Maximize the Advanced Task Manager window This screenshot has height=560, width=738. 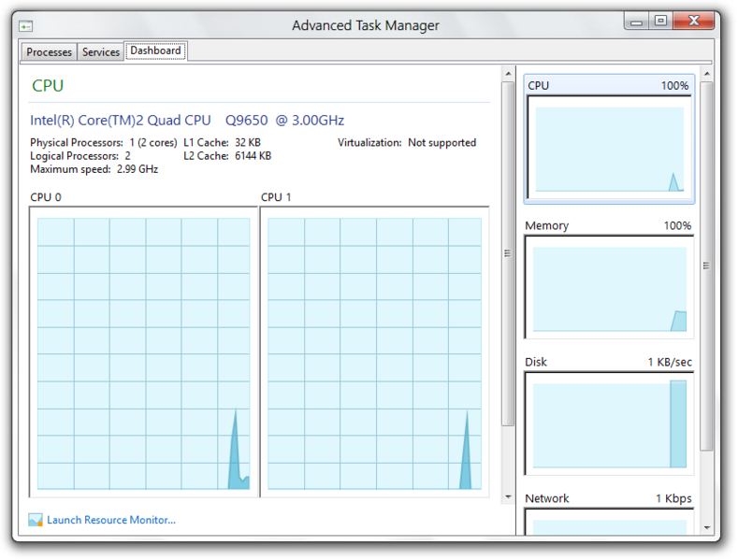pyautogui.click(x=661, y=22)
